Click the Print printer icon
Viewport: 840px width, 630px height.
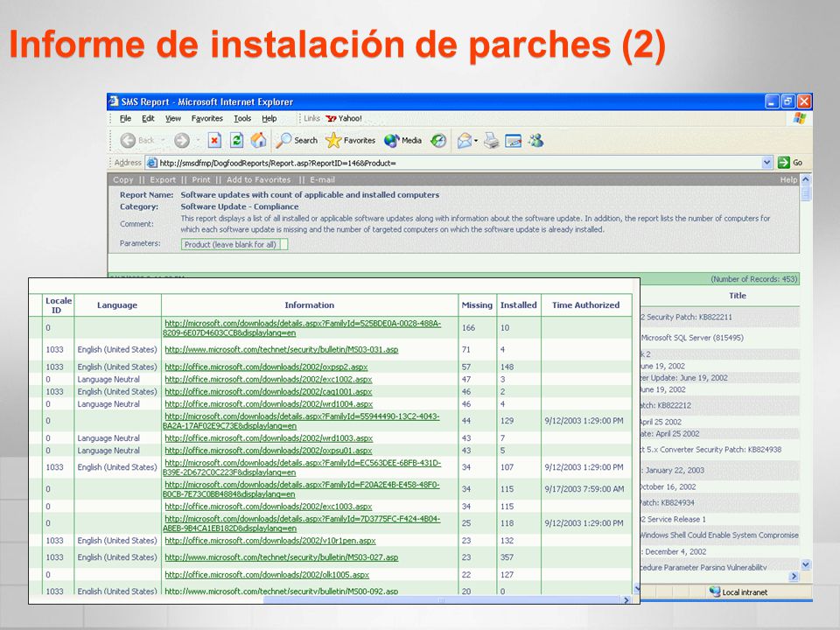491,140
